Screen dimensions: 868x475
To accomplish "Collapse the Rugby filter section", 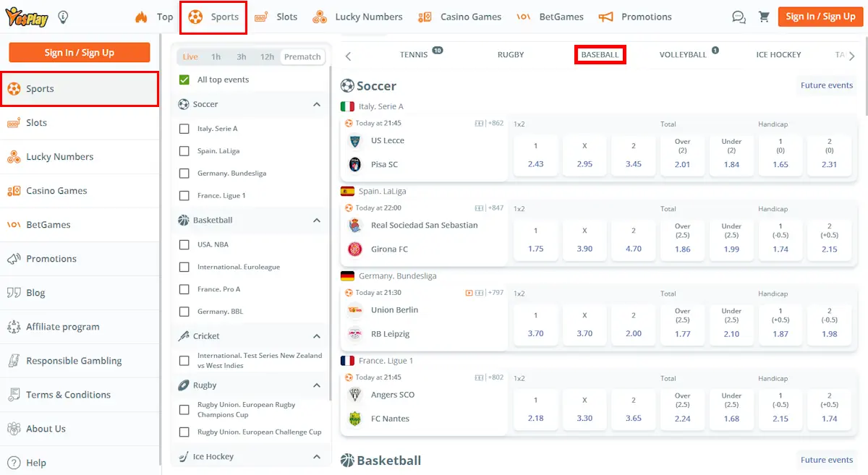I will 316,385.
